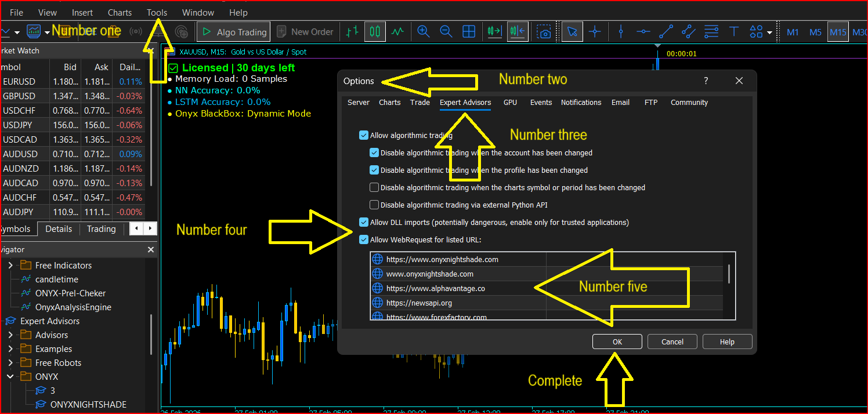Screen dimensions: 868x414
Task: Select the Fibonacci retracement tool
Action: pos(711,32)
